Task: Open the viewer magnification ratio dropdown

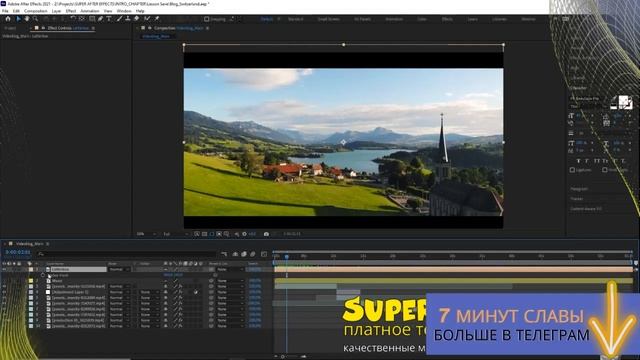Action: tap(146, 234)
